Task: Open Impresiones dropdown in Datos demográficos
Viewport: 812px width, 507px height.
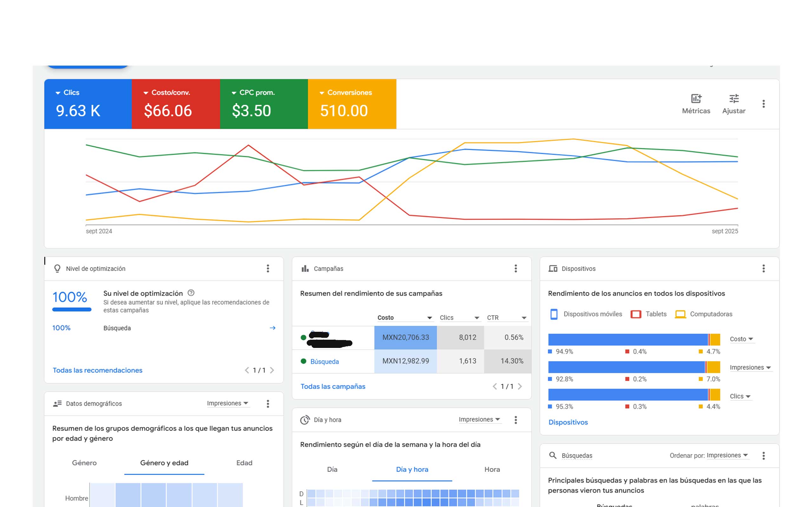Action: (227, 403)
